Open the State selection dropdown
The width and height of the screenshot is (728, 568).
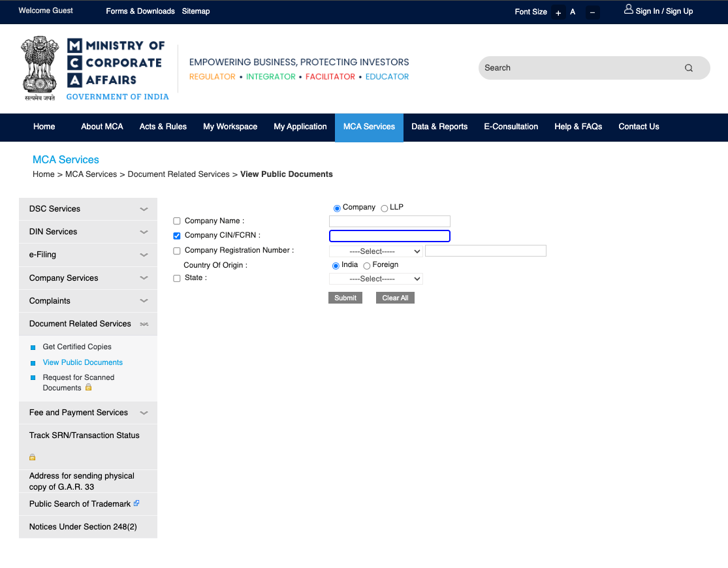click(375, 278)
